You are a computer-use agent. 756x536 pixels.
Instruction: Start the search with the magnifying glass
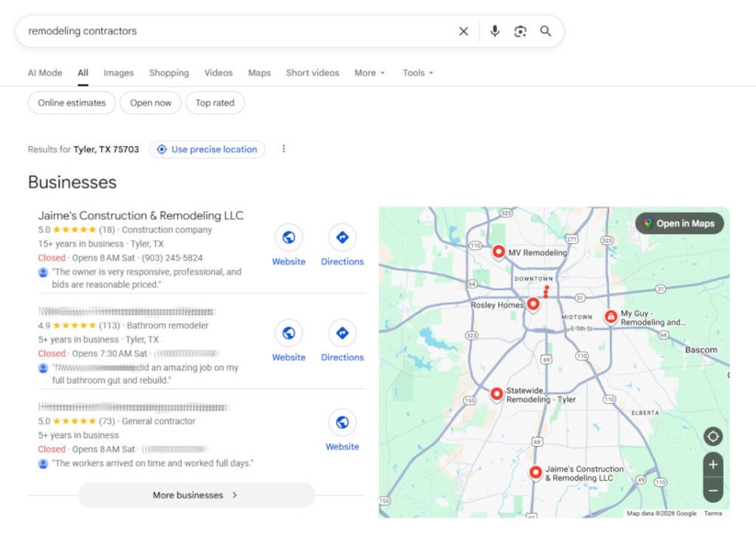click(546, 31)
